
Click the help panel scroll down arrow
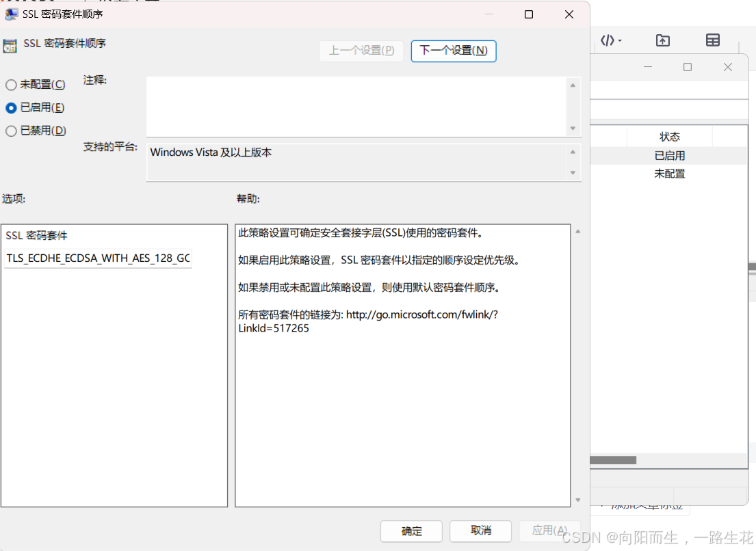577,500
